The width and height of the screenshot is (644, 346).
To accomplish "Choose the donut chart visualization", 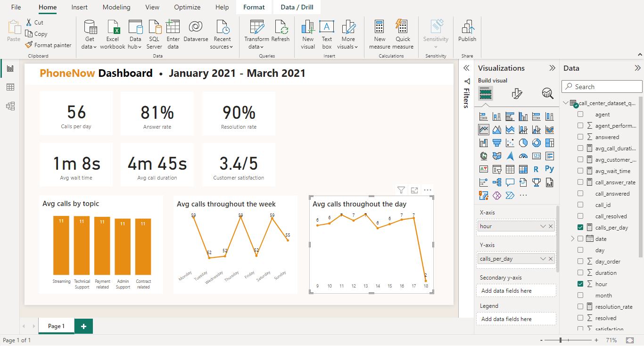I will click(537, 142).
